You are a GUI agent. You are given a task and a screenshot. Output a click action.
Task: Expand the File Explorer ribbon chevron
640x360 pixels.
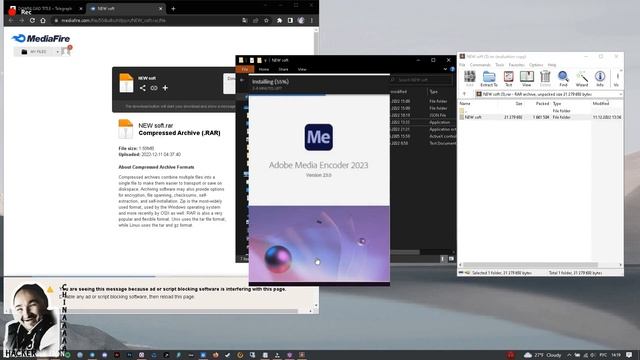coord(445,69)
